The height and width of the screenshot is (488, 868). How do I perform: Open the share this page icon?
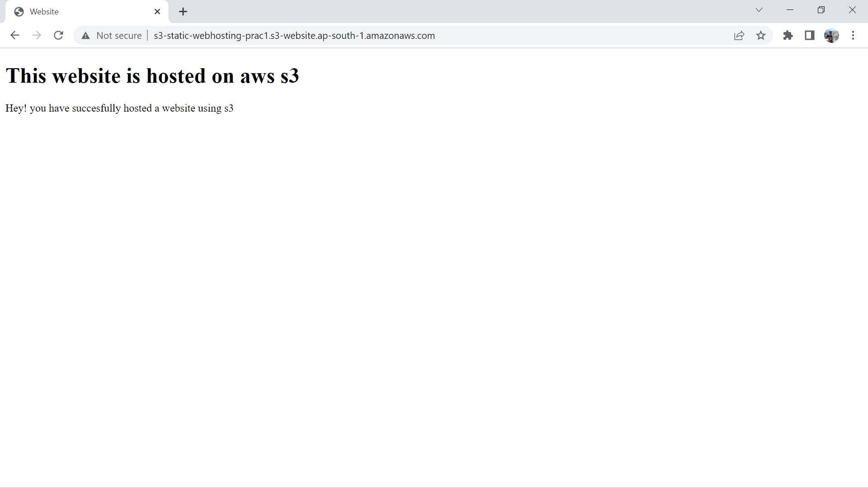pyautogui.click(x=740, y=35)
